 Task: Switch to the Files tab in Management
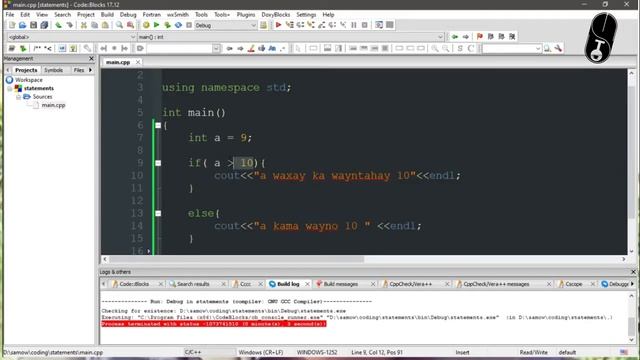pyautogui.click(x=79, y=70)
